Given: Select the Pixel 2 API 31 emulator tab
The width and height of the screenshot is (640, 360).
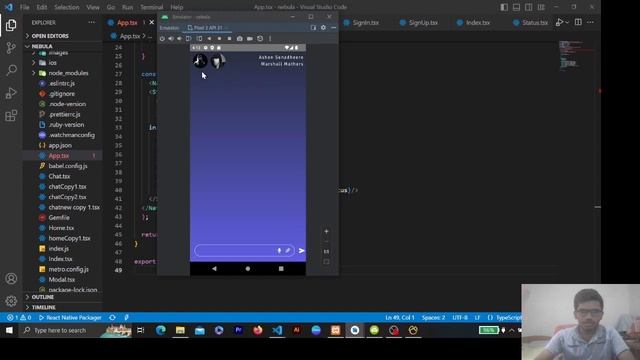Looking at the screenshot, I should coord(208,28).
